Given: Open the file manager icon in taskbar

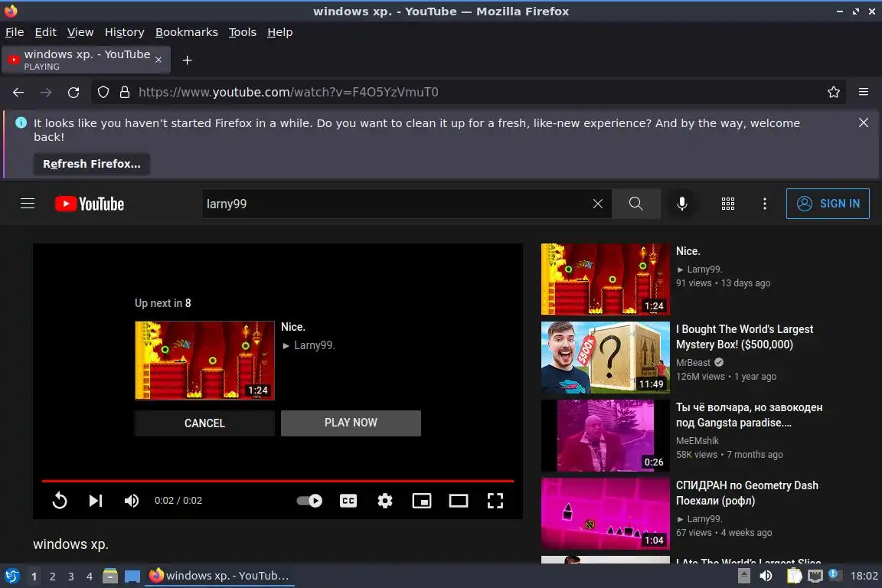Looking at the screenshot, I should click(x=110, y=576).
